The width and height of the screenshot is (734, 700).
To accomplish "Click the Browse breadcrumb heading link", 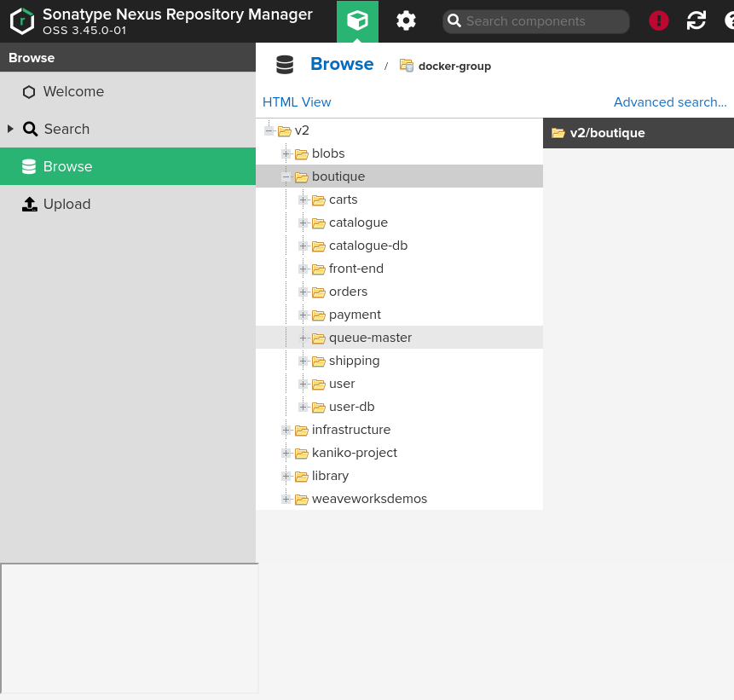I will [x=342, y=64].
